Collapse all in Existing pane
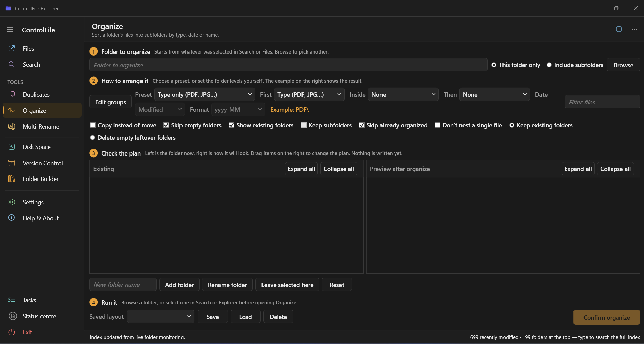This screenshot has height=344, width=644. click(x=338, y=169)
